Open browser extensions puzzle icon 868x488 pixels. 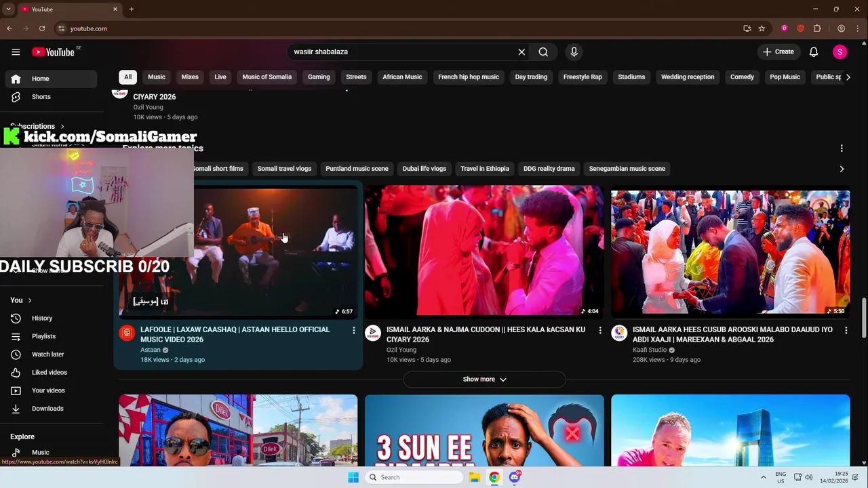(x=817, y=28)
